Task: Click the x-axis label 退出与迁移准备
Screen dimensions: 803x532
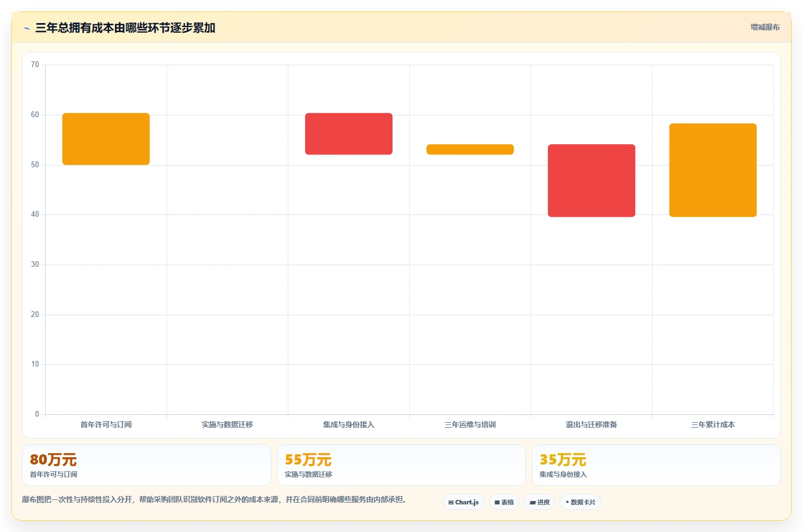Action: [591, 424]
